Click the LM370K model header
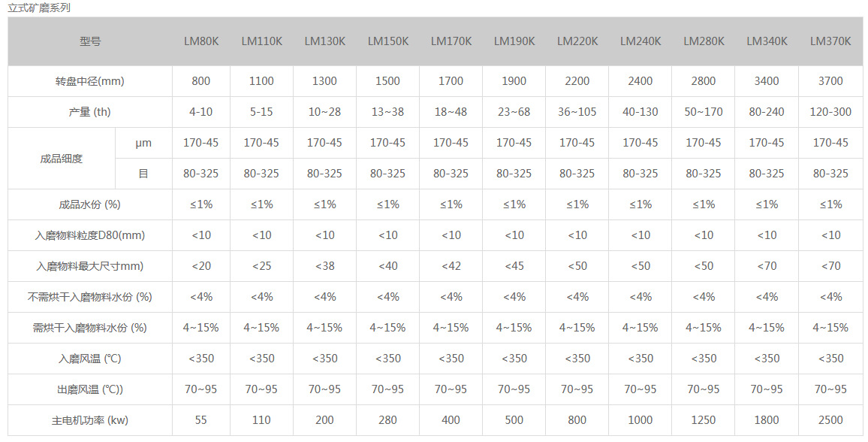Screen dimensions: 868x442 830,41
